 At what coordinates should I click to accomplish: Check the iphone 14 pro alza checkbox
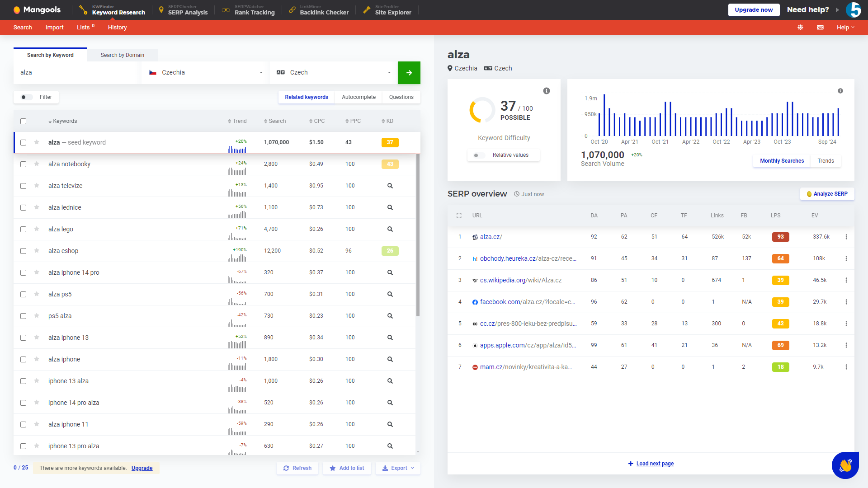tap(24, 403)
